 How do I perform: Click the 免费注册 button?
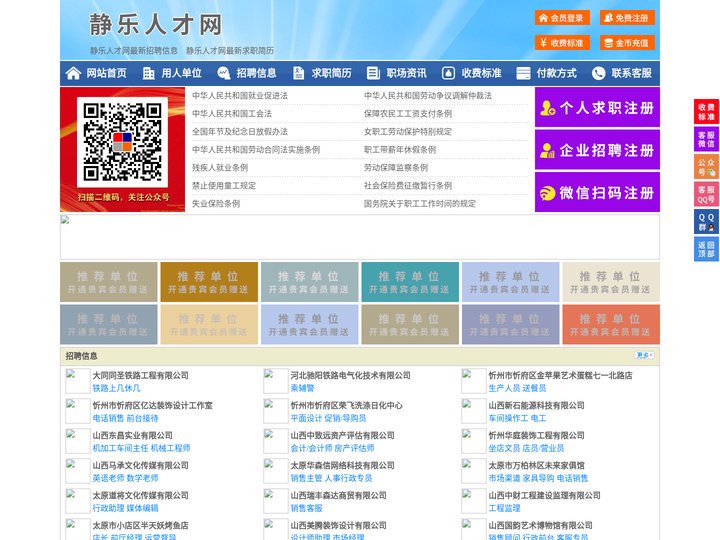(x=627, y=18)
